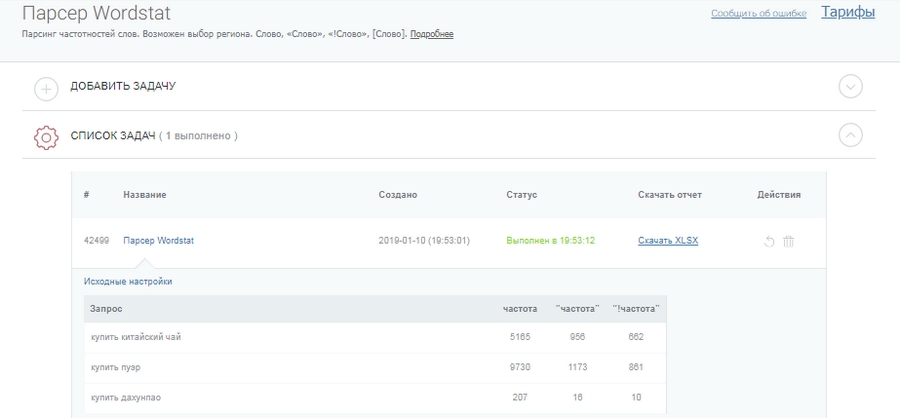The width and height of the screenshot is (900, 418).
Task: Click the task number 42499
Action: pos(96,241)
